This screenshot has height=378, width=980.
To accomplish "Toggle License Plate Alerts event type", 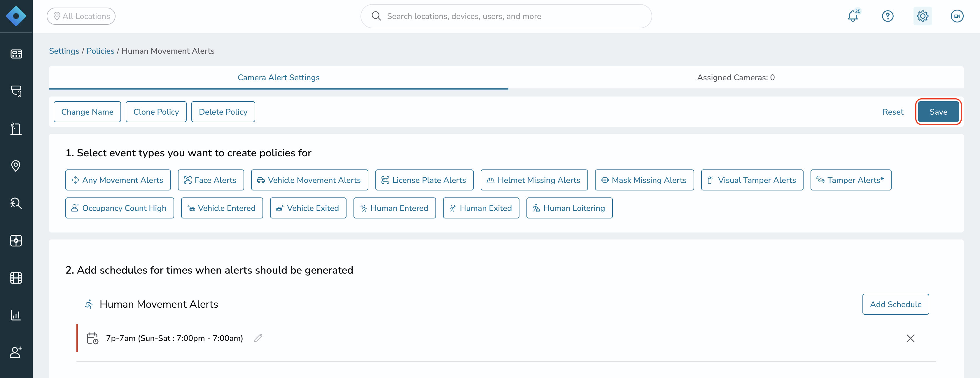I will (424, 180).
